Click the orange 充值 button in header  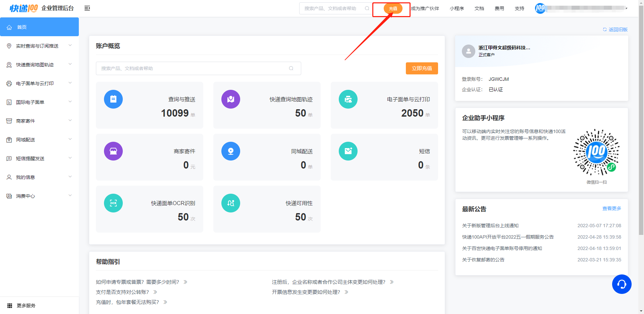click(393, 9)
